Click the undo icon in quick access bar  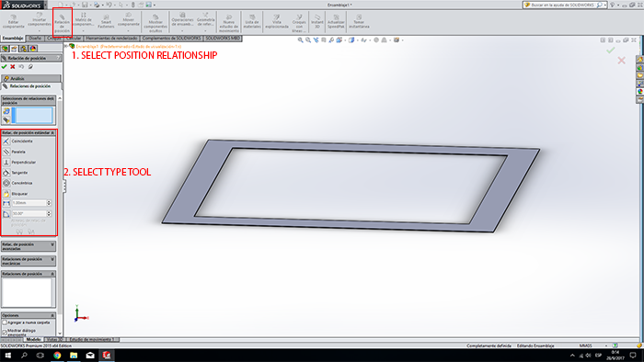tap(109, 5)
